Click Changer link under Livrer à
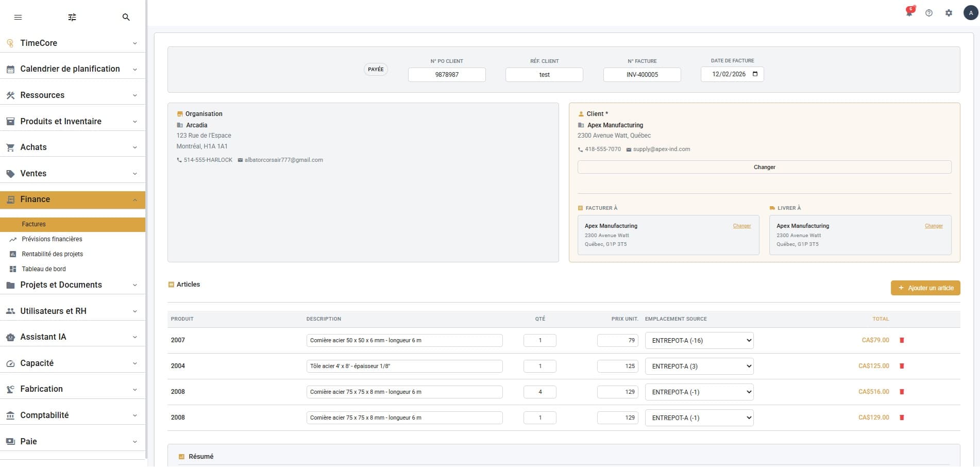This screenshot has width=980, height=467. click(934, 226)
